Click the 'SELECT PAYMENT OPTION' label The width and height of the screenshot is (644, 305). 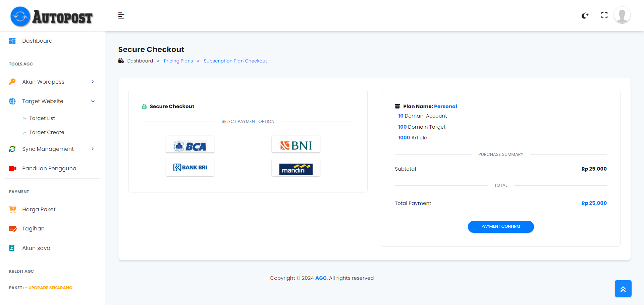coord(248,122)
